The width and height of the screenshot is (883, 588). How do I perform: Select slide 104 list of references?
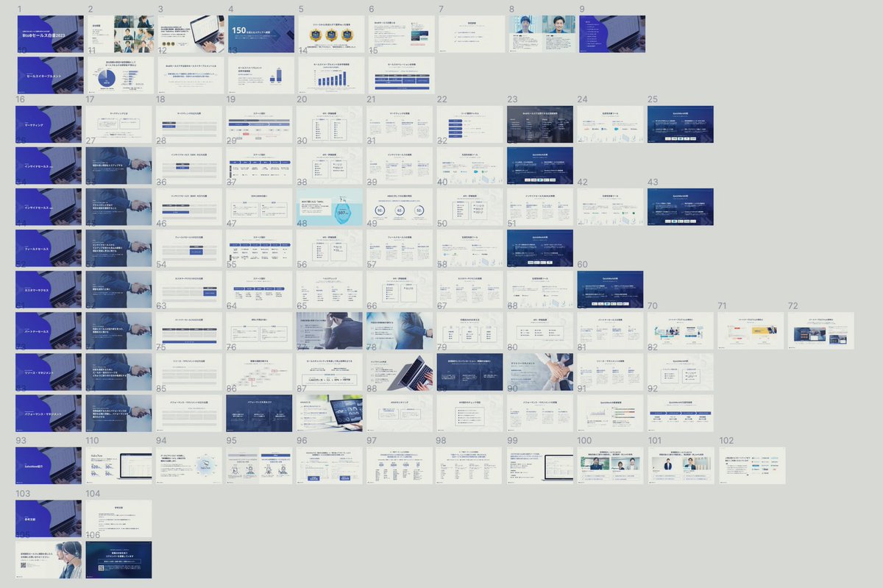click(119, 518)
